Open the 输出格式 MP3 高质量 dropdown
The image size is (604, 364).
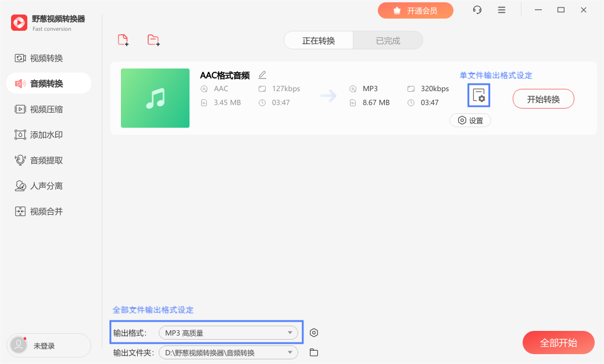228,332
